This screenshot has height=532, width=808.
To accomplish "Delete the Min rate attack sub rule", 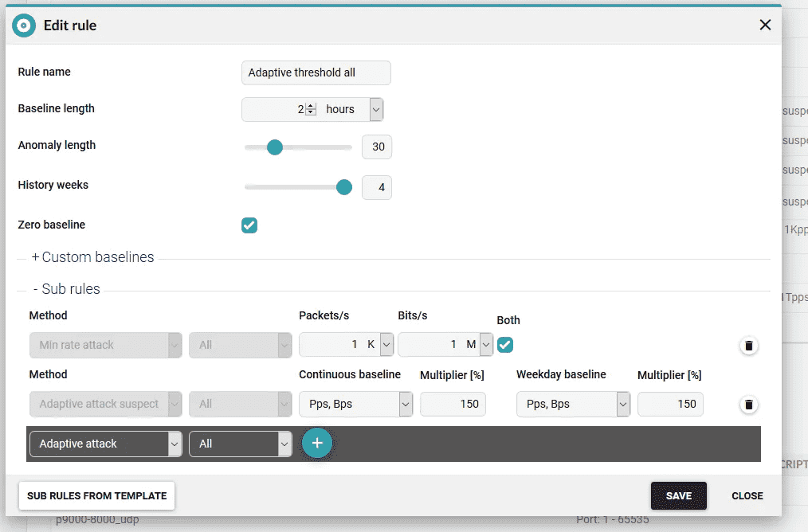I will pos(748,346).
